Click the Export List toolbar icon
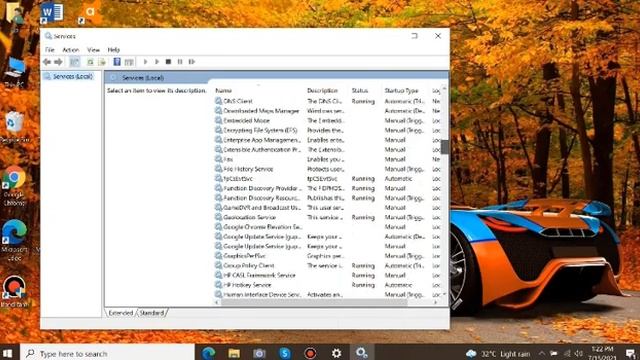640x360 pixels. click(102, 62)
